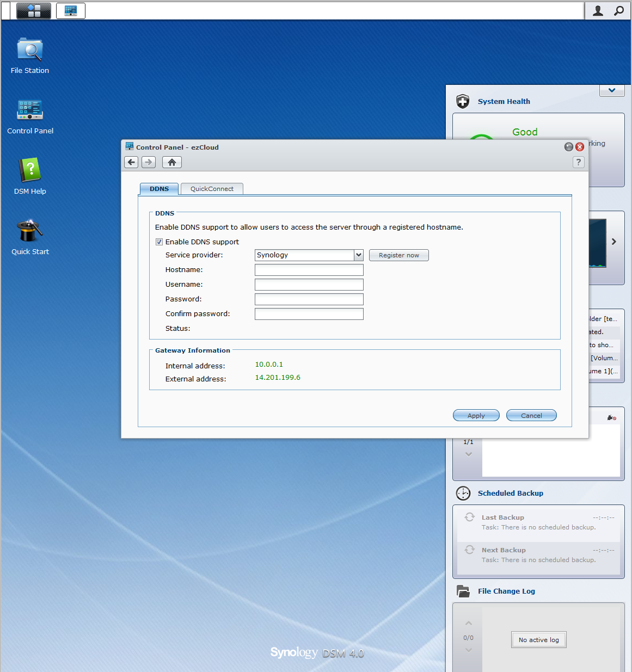
Task: Open the Service provider dropdown
Action: click(x=359, y=255)
